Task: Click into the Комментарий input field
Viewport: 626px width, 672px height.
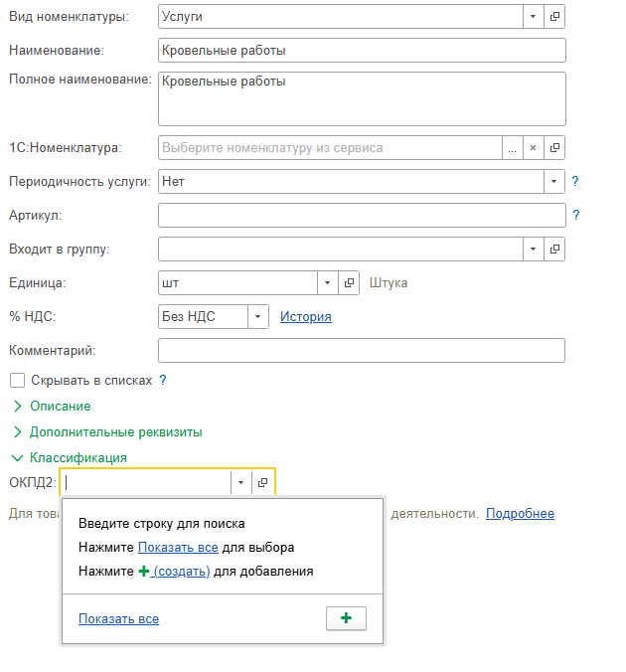Action: [362, 350]
